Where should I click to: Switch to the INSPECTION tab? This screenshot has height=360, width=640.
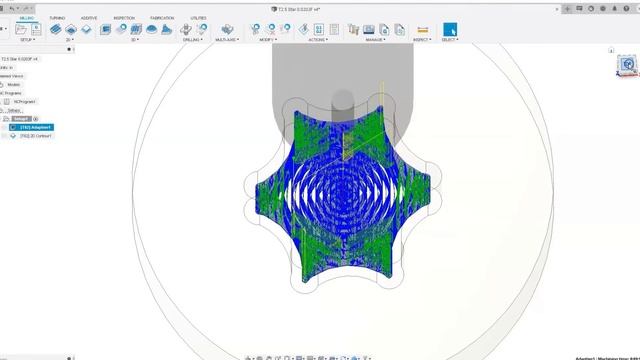(124, 18)
